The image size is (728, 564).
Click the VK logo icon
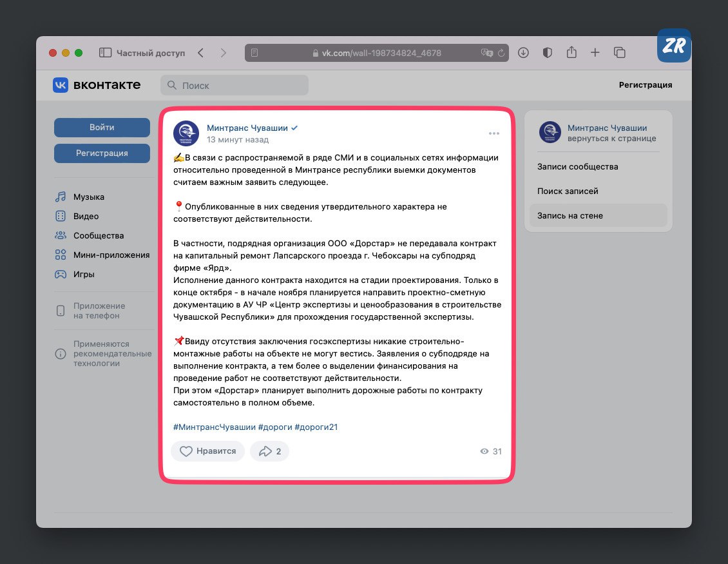[x=61, y=85]
